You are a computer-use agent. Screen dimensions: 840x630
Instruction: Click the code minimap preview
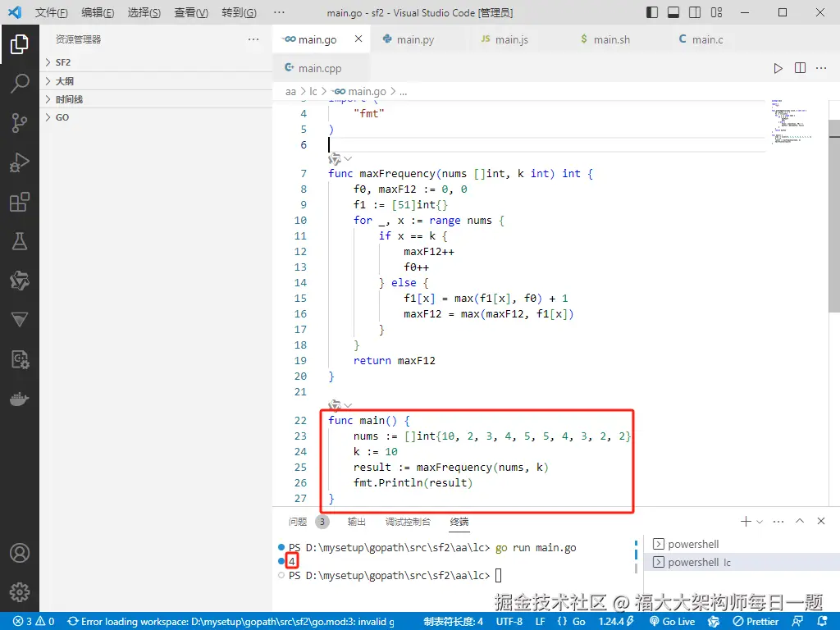[x=792, y=121]
